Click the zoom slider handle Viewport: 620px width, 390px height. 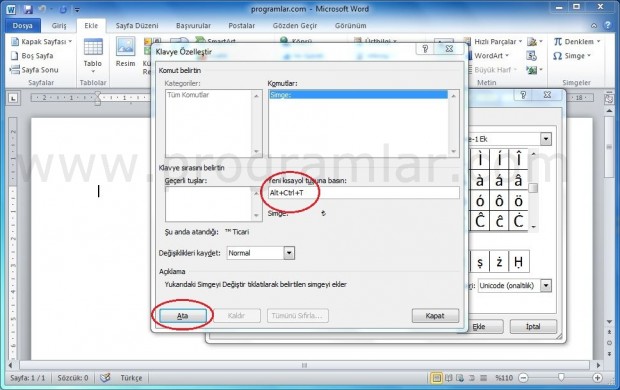[561, 378]
